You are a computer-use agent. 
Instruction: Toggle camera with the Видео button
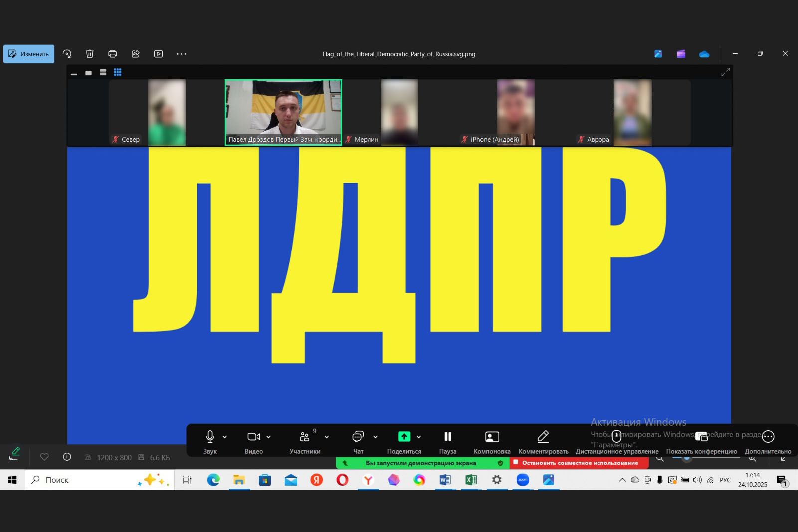(253, 441)
